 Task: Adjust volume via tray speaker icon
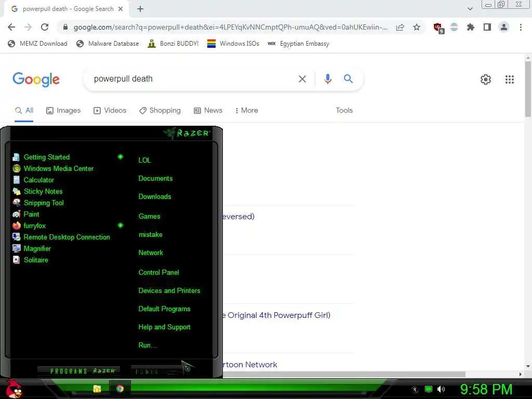tap(441, 389)
